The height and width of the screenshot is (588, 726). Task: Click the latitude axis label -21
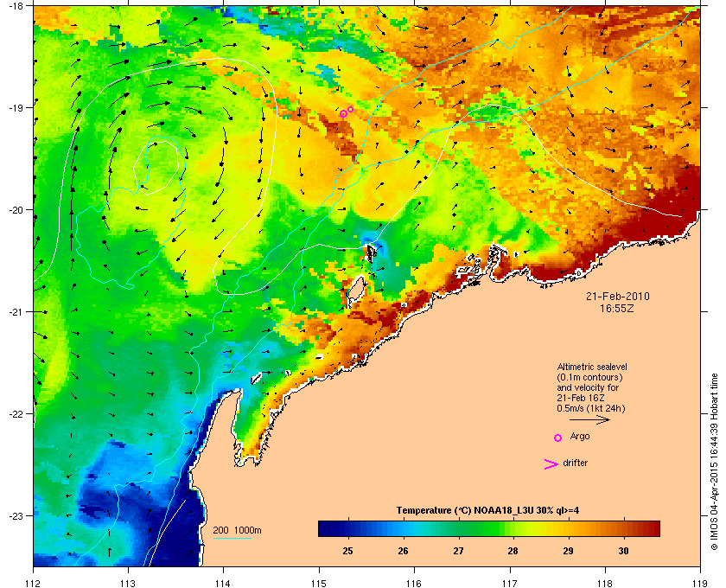point(16,312)
